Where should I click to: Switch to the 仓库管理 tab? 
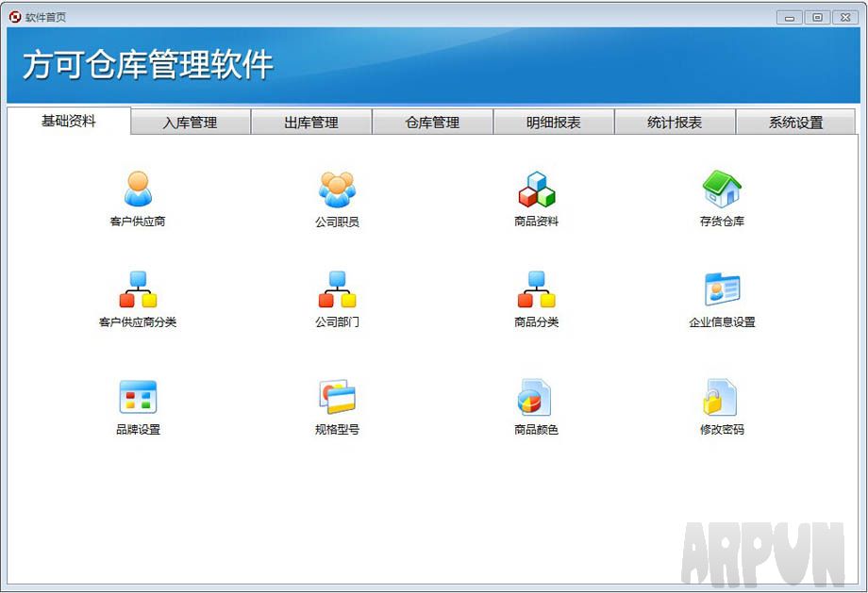point(433,122)
